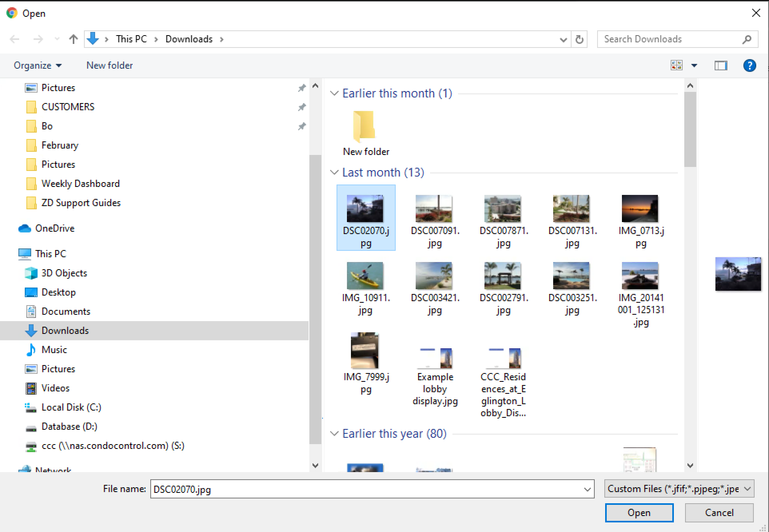This screenshot has width=769, height=532.
Task: Click the view layout icon
Action: (677, 66)
